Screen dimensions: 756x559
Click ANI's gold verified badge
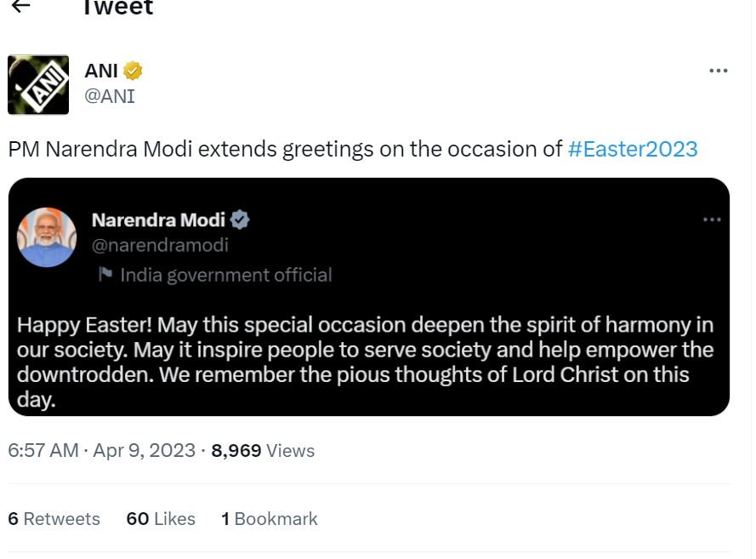(x=133, y=71)
